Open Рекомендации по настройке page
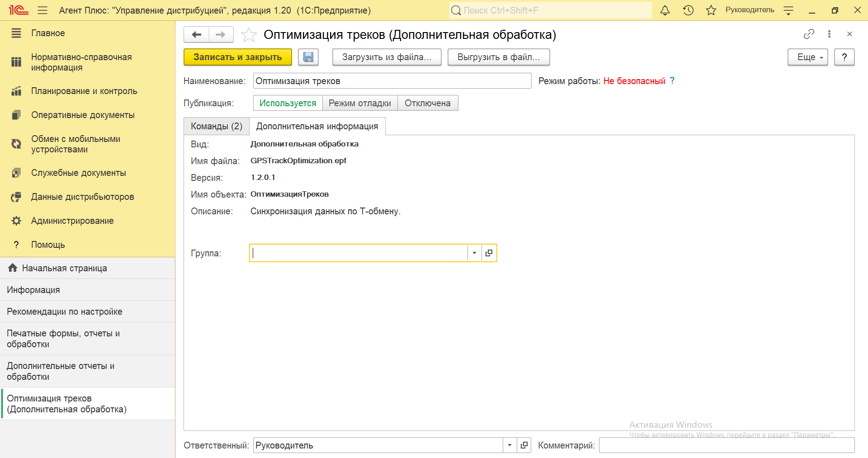Image resolution: width=868 pixels, height=458 pixels. [x=88, y=312]
